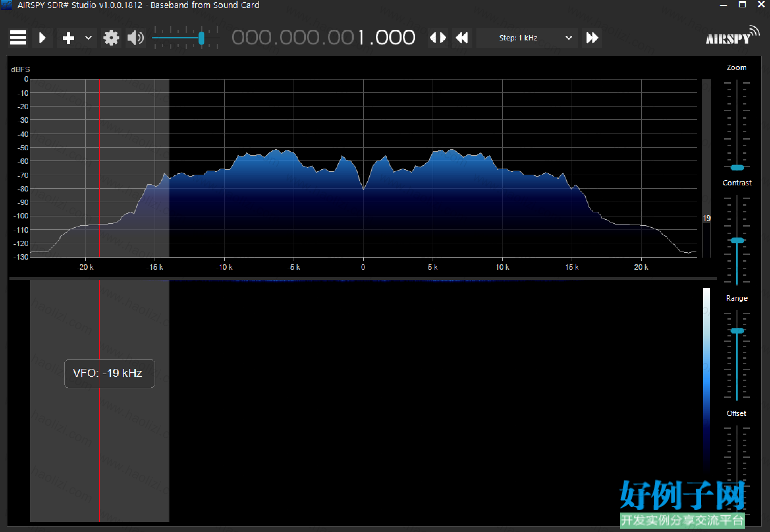Screen dimensions: 770x532
Task: Click the -70 dBFS scale label
Action: [x=23, y=175]
